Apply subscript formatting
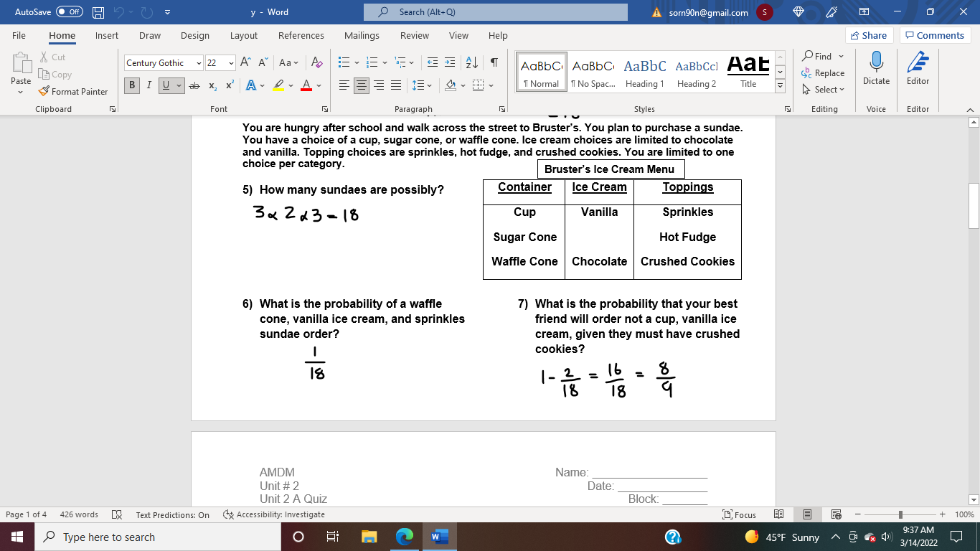The image size is (980, 551). 212,85
